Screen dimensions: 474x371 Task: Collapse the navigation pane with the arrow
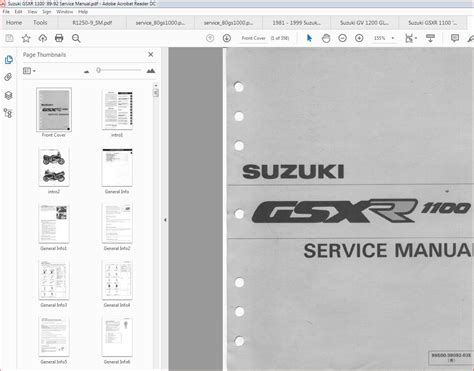pos(165,220)
